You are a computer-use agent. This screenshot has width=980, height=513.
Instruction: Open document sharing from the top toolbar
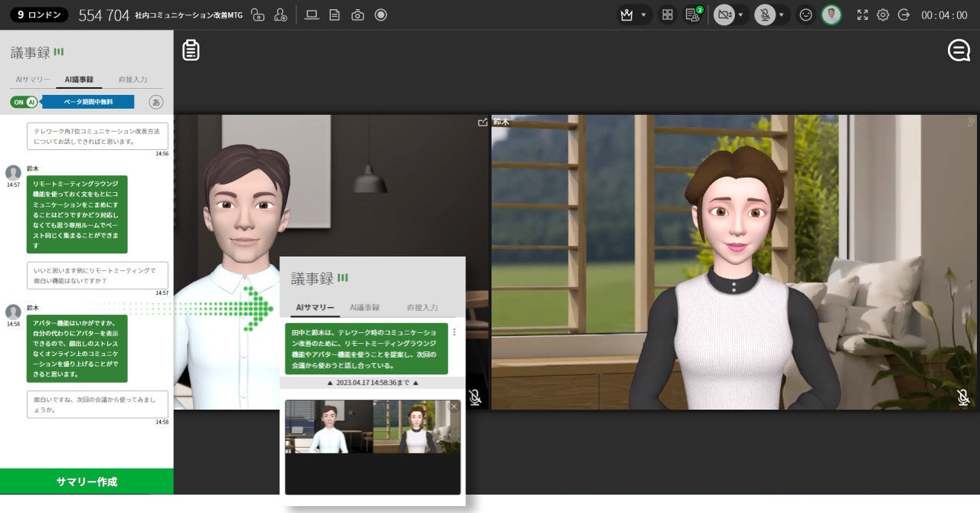coord(335,15)
